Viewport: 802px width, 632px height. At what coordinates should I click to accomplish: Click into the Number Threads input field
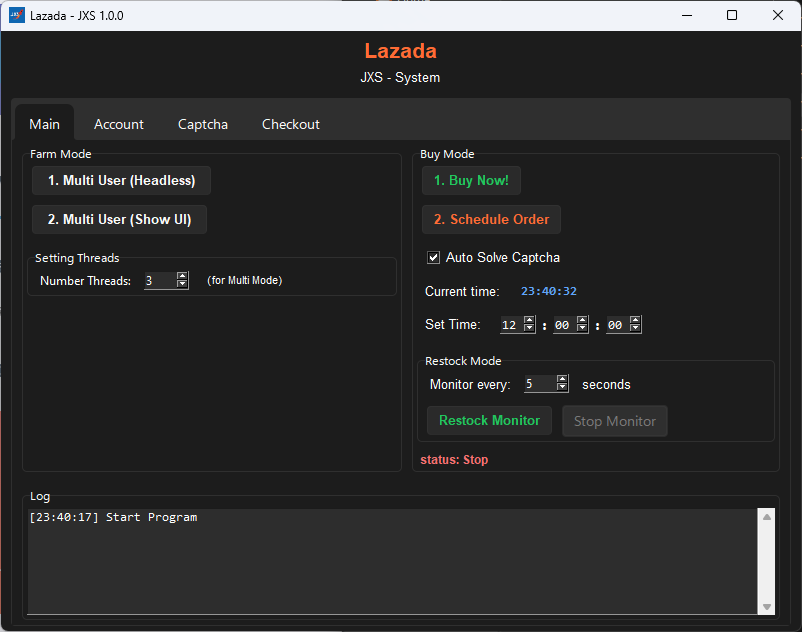[158, 281]
